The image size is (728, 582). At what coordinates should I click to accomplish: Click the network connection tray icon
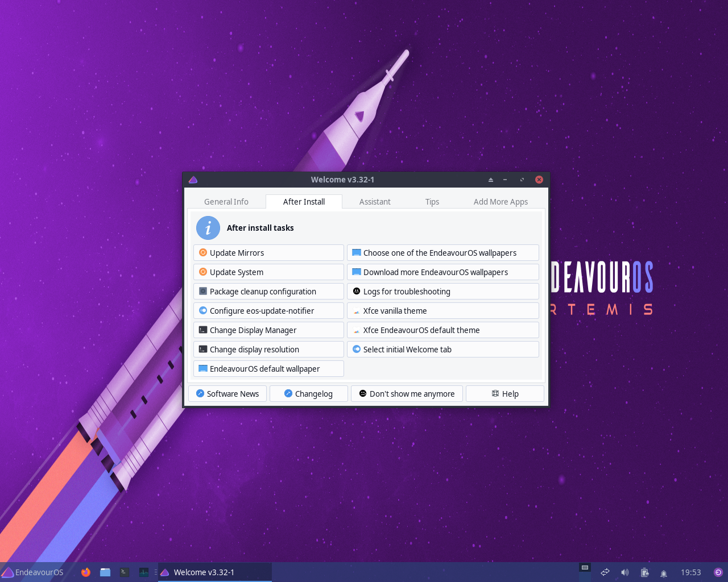(x=605, y=572)
